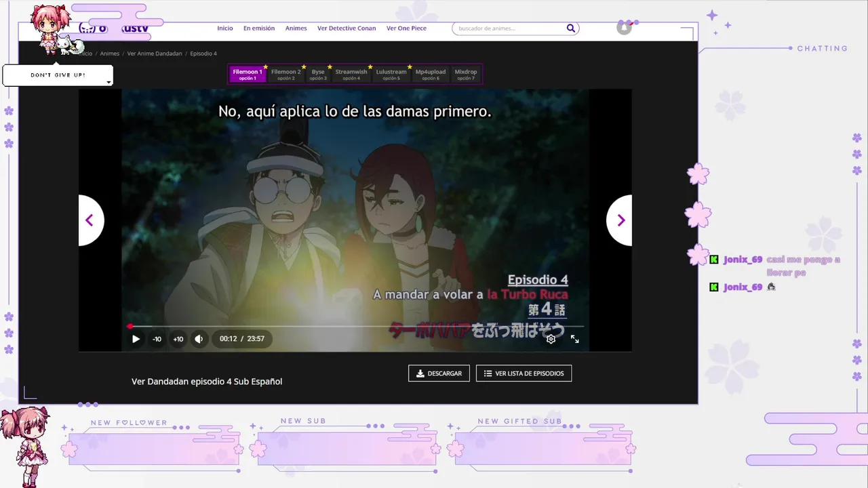Go to next episode arrow
This screenshot has height=488, width=868.
(x=619, y=220)
